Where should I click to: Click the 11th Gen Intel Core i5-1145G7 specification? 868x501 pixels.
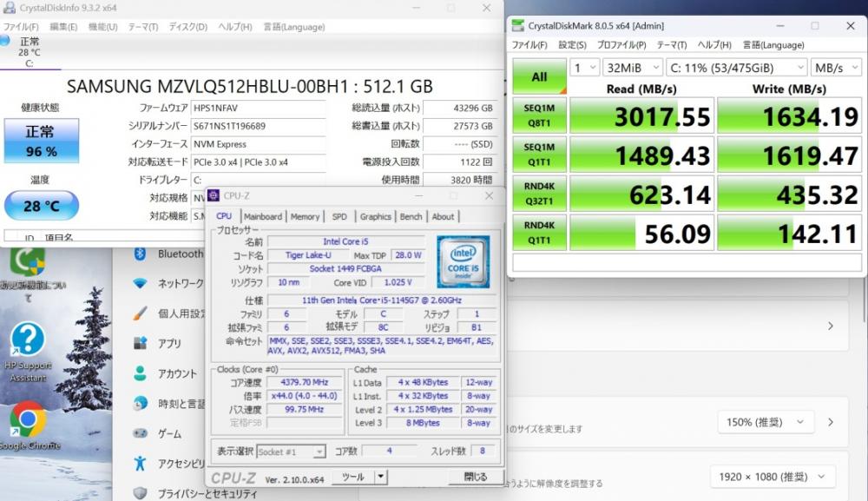[x=382, y=300]
